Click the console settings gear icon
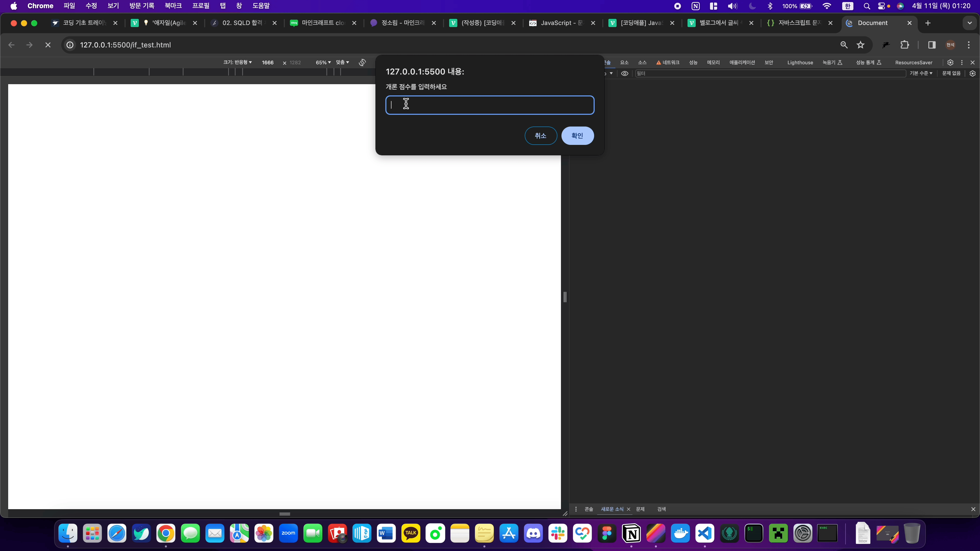 tap(973, 73)
